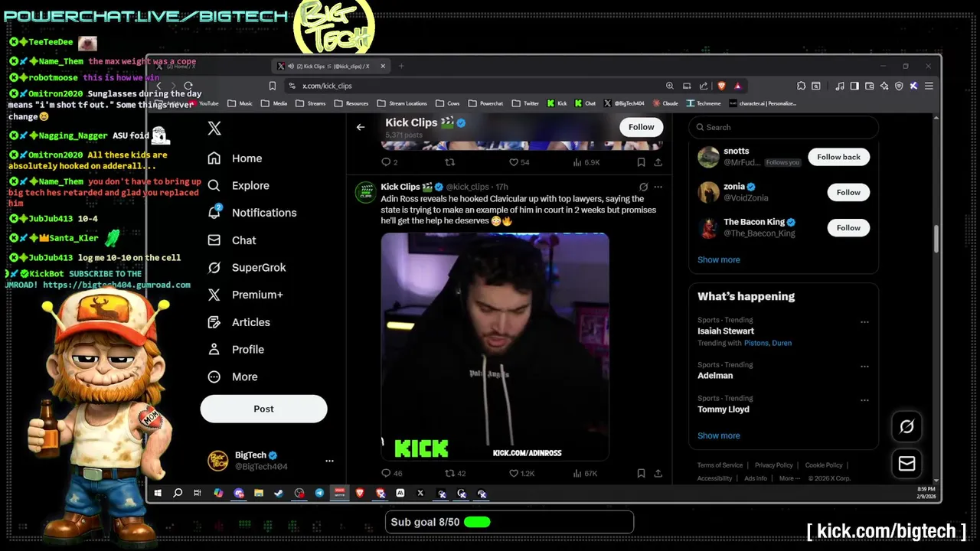The image size is (980, 551).
Task: Show more under What's happening
Action: (718, 435)
